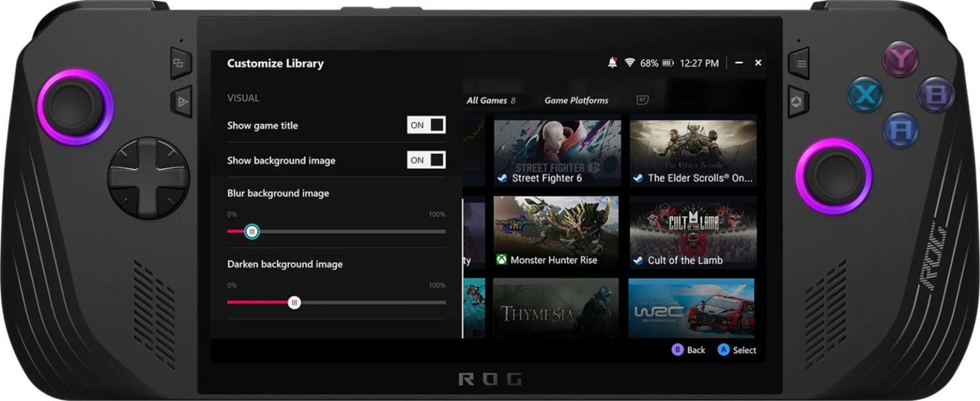Open The Elder Scrolls Online game tile

pos(694,151)
